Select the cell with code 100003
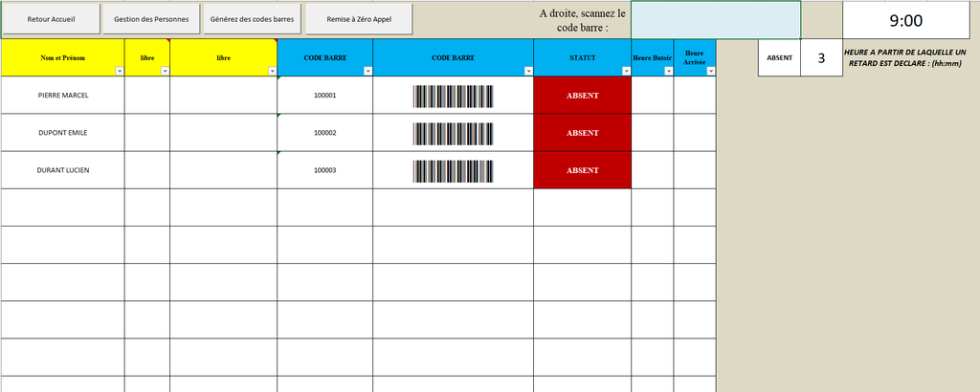 325,170
